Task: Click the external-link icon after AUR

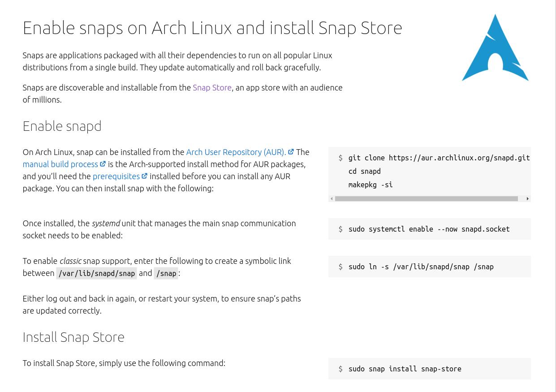Action: pyautogui.click(x=291, y=152)
